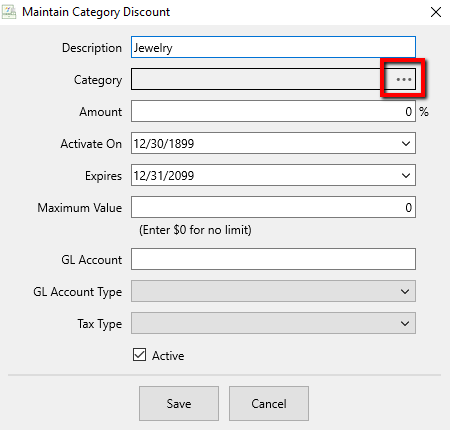Focus the Description field containing Jewelry
Image resolution: width=450 pixels, height=430 pixels.
273,47
